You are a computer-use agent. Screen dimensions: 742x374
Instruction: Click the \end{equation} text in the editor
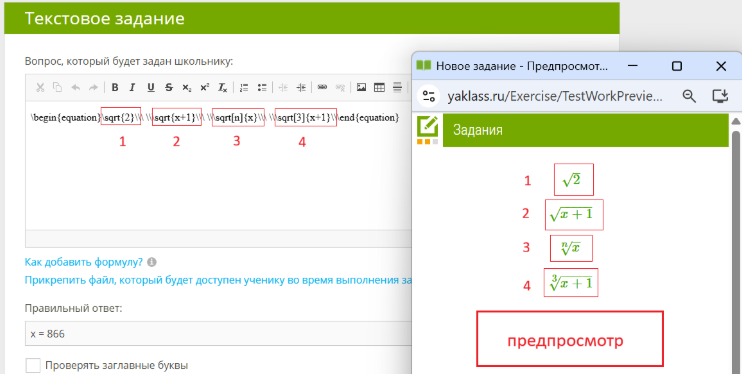(368, 117)
